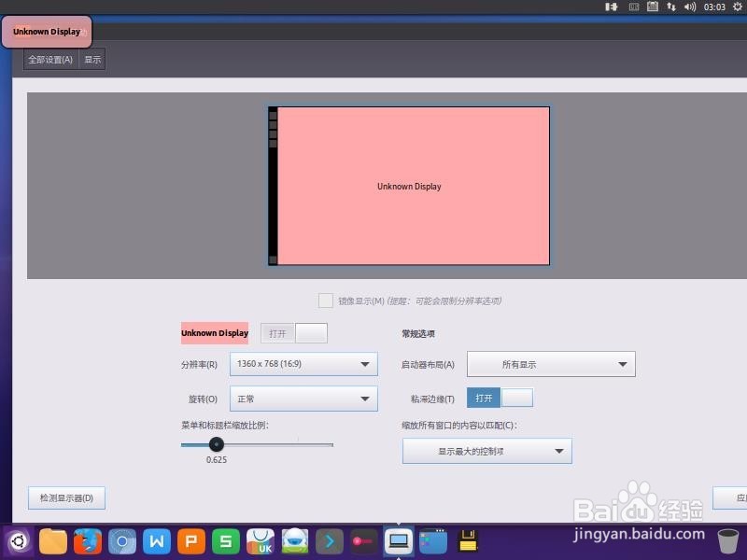
Task: Open WPS Presentation in the dock
Action: click(x=192, y=541)
